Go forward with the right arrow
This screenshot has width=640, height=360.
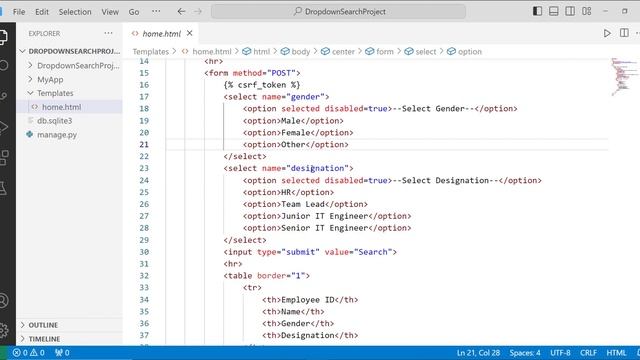[x=198, y=11]
